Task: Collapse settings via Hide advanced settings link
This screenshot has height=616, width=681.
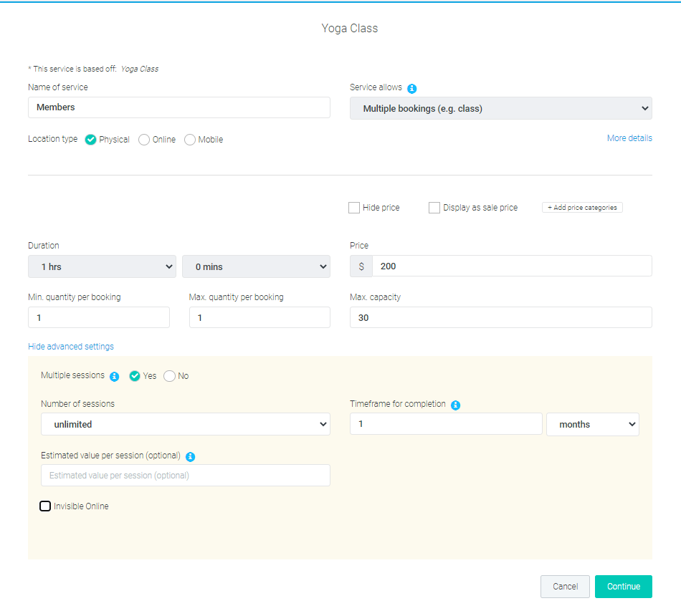Action: 70,346
